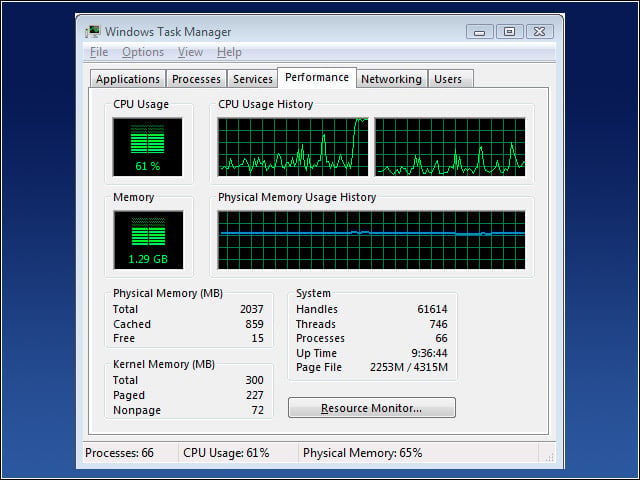The height and width of the screenshot is (480, 640).
Task: Click status bar text Processes: 66
Action: (x=119, y=453)
